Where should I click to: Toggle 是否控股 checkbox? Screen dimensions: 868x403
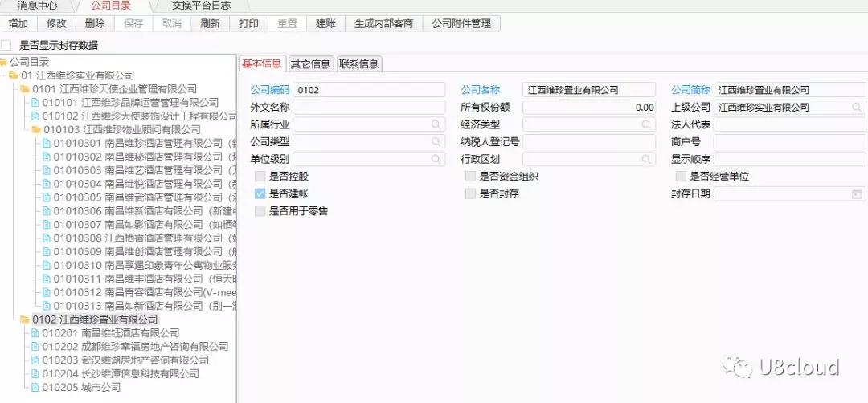[x=260, y=177]
